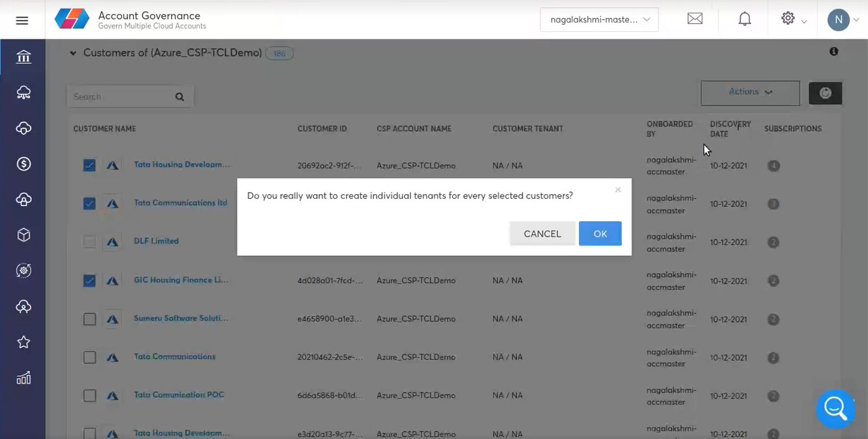Click Azure icon of Sumeru Software row
This screenshot has width=868, height=439.
(112, 319)
